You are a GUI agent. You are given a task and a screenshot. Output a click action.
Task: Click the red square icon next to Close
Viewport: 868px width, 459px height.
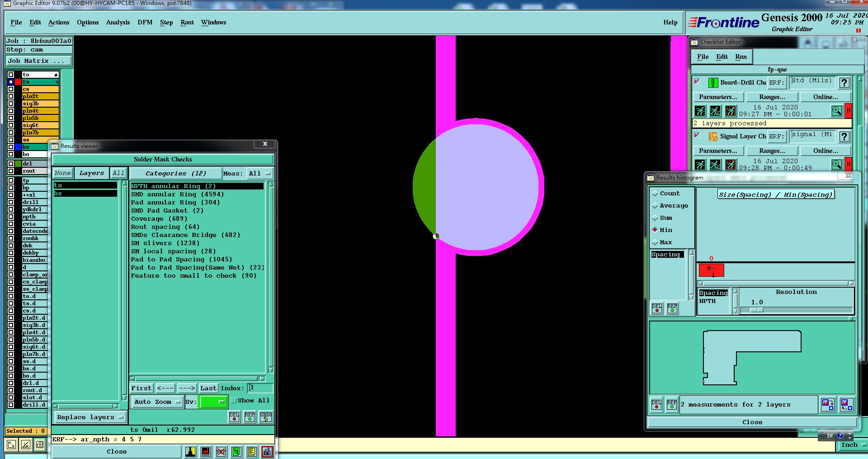206,451
